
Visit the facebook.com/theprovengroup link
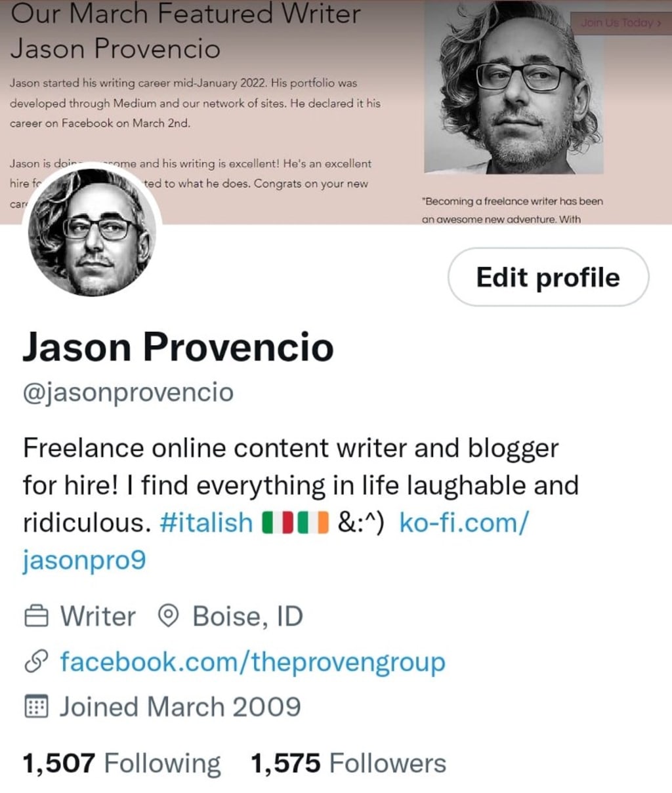click(x=253, y=662)
